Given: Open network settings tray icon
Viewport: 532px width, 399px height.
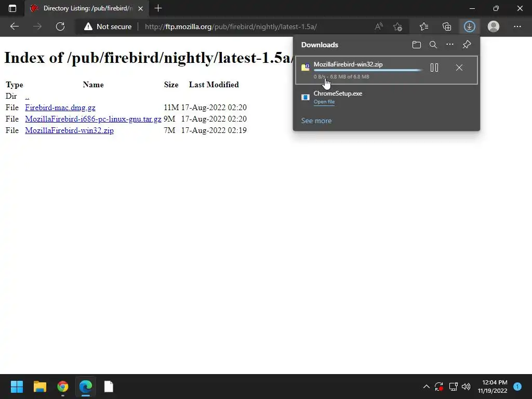Looking at the screenshot, I should point(453,387).
